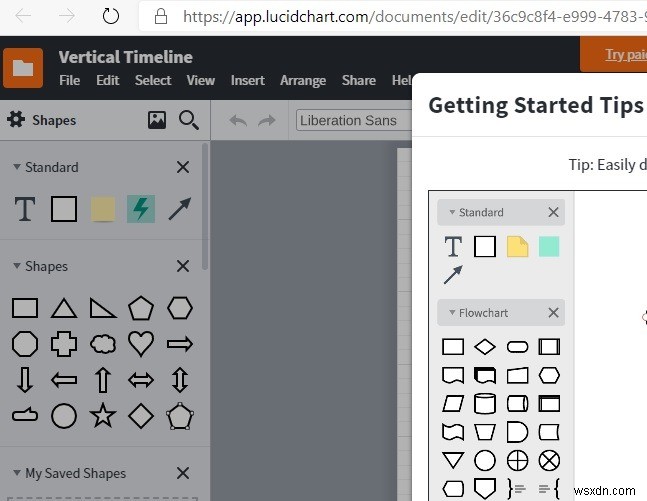Open the Edit menu
The height and width of the screenshot is (501, 647).
pos(108,80)
